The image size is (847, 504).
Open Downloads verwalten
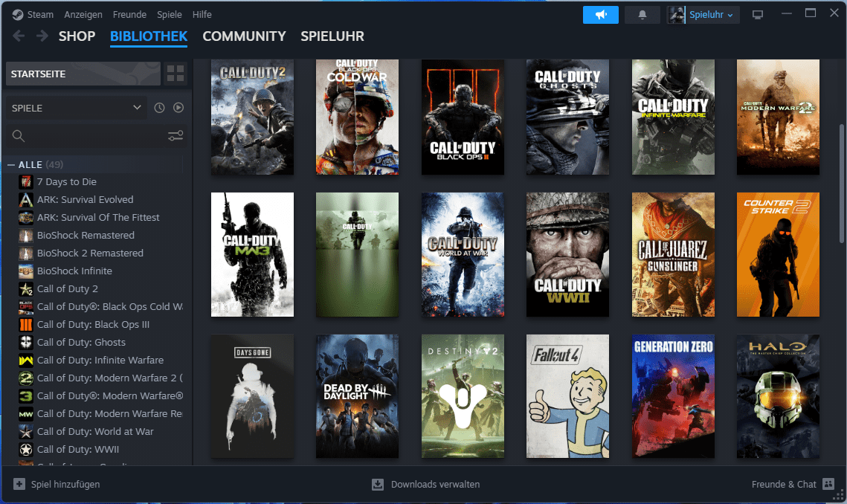pos(435,484)
